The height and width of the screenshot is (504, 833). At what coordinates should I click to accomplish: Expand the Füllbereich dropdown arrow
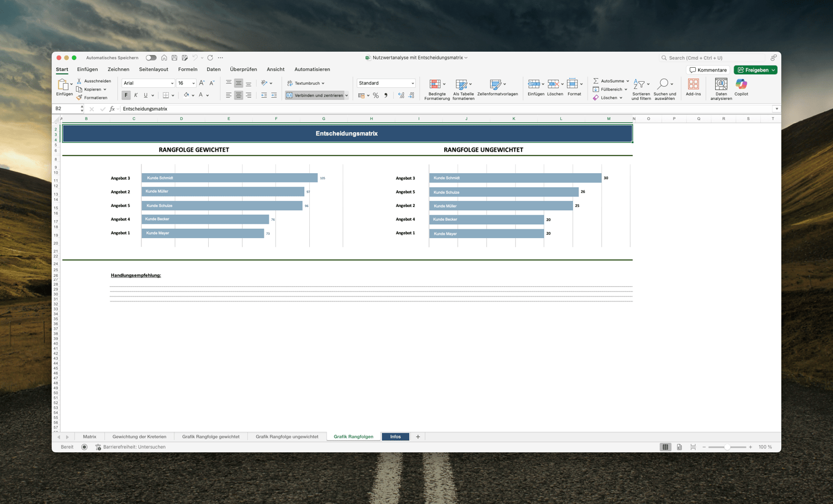[626, 89]
